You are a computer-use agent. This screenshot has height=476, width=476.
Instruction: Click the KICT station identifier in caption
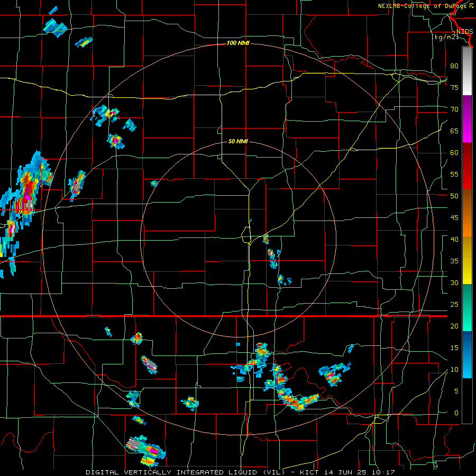click(309, 472)
